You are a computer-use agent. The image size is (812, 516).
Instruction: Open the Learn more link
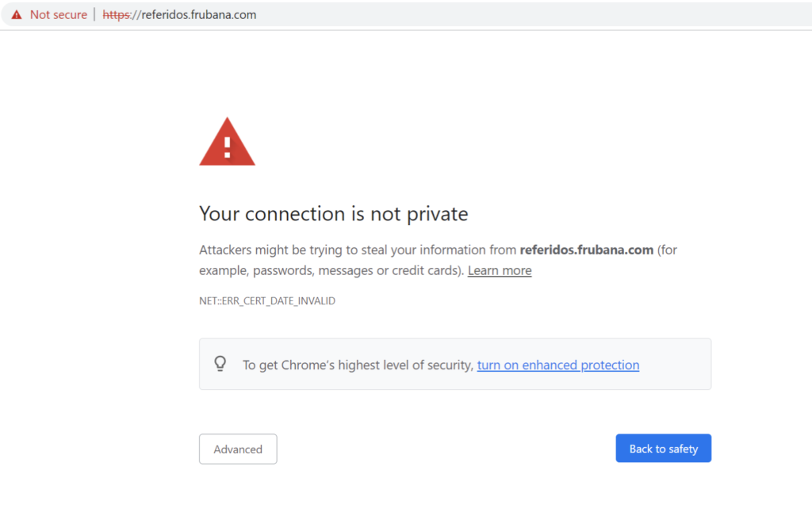pos(500,270)
